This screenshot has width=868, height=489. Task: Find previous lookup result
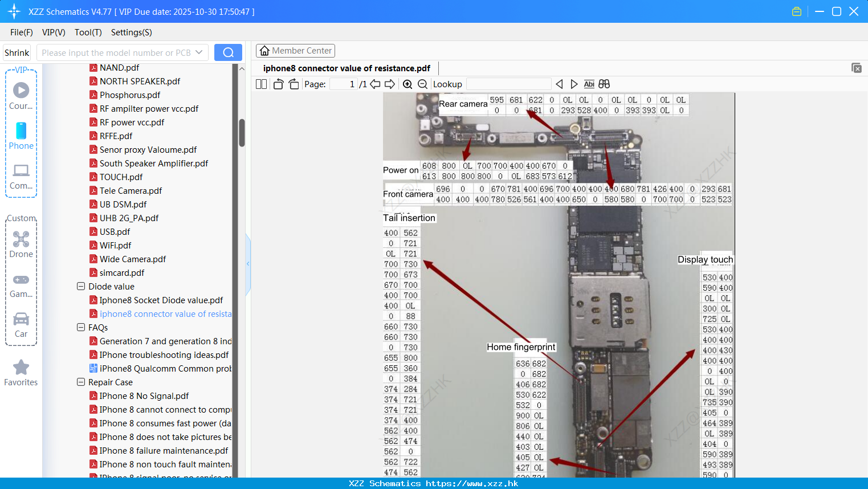pos(559,84)
